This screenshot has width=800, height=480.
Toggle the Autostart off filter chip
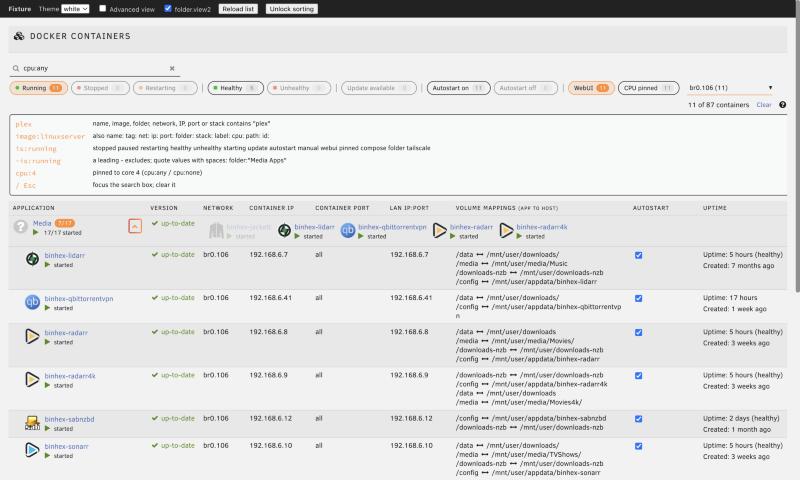(x=525, y=88)
